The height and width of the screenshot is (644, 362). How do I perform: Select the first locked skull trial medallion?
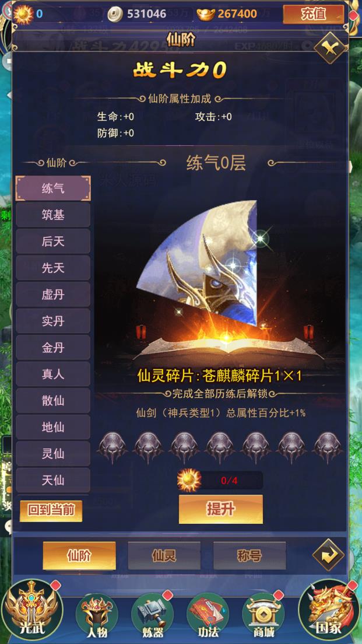(112, 447)
